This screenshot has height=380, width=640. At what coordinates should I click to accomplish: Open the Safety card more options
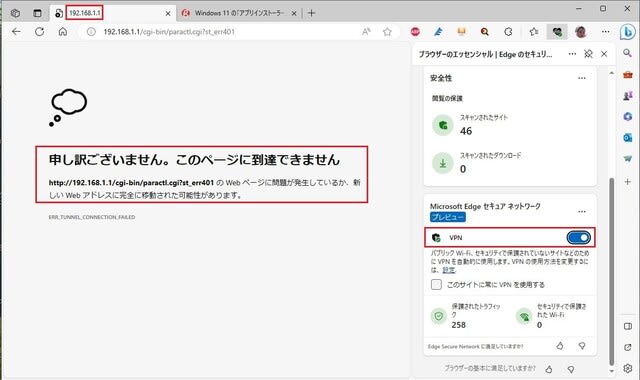tap(582, 78)
